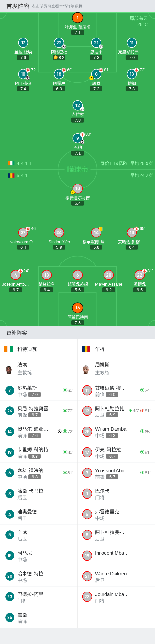Click the 科特迪瓦 flag in substitutes header
The height and width of the screenshot is (644, 155).
pos(9,349)
